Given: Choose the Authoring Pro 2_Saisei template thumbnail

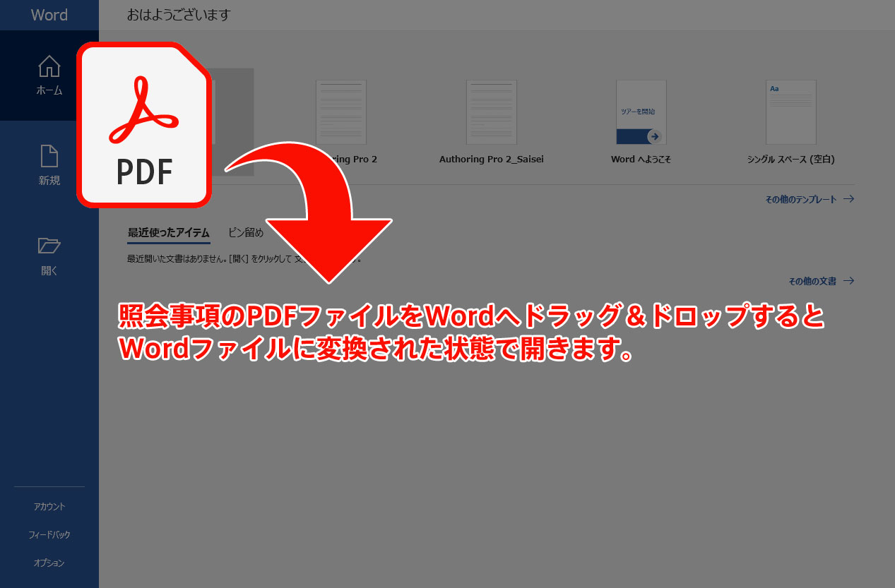Looking at the screenshot, I should [491, 112].
